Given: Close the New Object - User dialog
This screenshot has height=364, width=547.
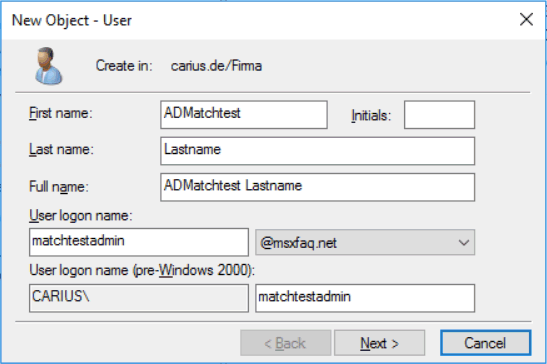Looking at the screenshot, I should [526, 19].
